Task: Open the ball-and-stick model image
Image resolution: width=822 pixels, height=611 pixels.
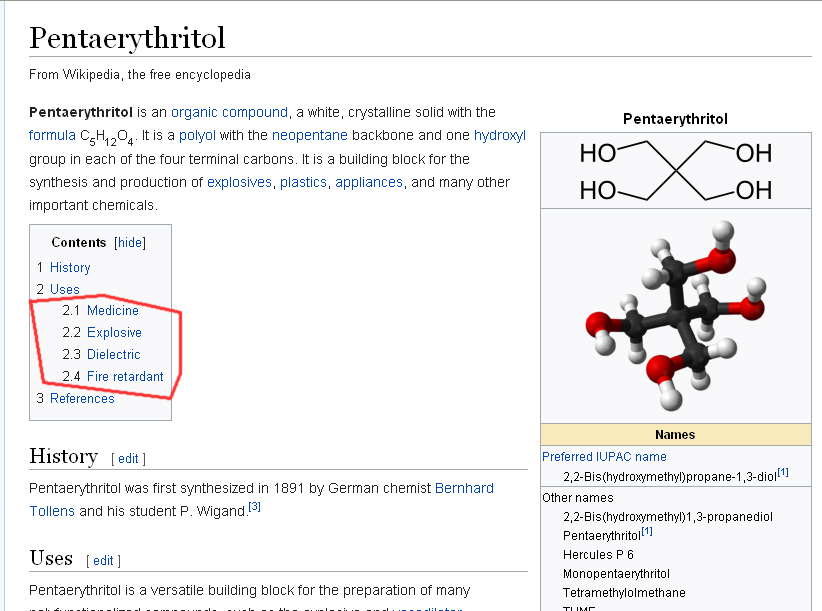Action: pyautogui.click(x=676, y=316)
